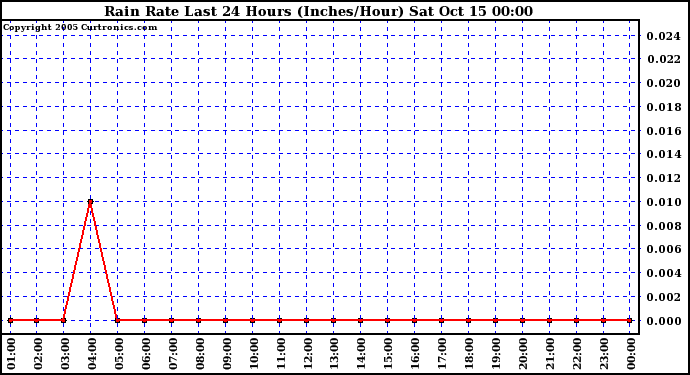Click the data point at 00:00
The height and width of the screenshot is (375, 690).
pos(630,320)
